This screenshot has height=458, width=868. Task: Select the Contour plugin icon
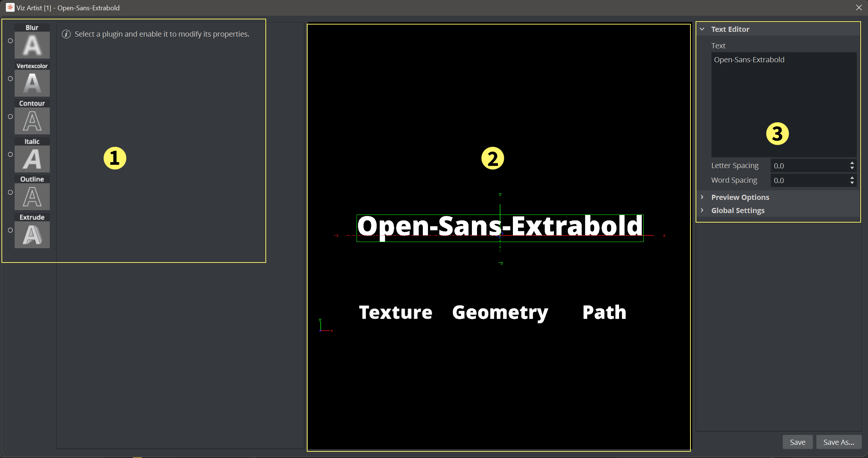pos(33,120)
